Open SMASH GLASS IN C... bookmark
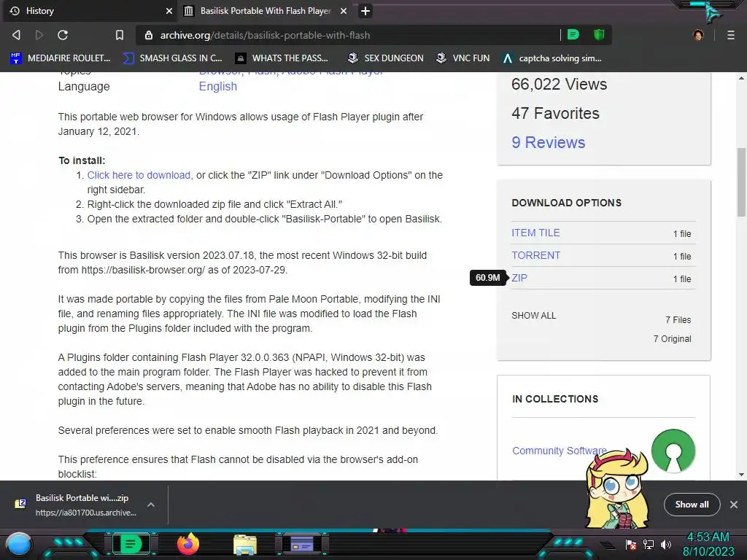 [x=172, y=58]
